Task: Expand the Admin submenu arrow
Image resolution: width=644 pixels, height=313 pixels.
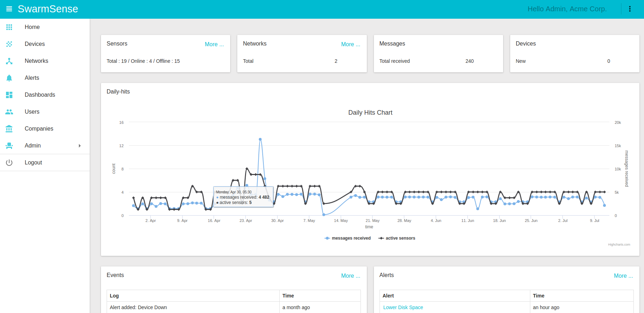Action: coord(80,146)
